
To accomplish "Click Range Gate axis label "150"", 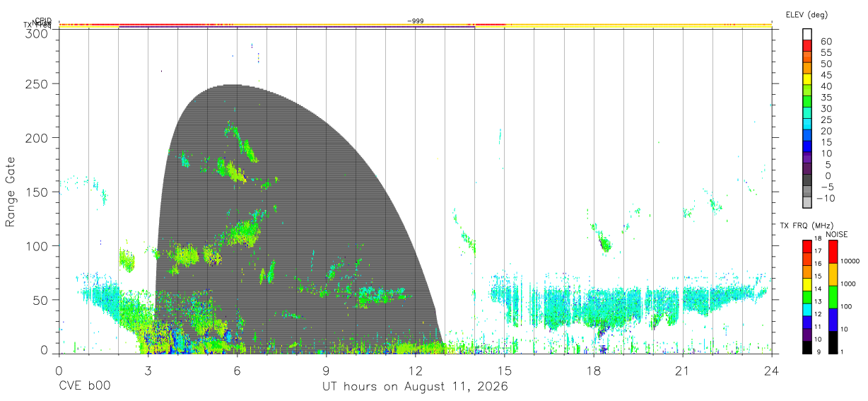I will pyautogui.click(x=35, y=192).
